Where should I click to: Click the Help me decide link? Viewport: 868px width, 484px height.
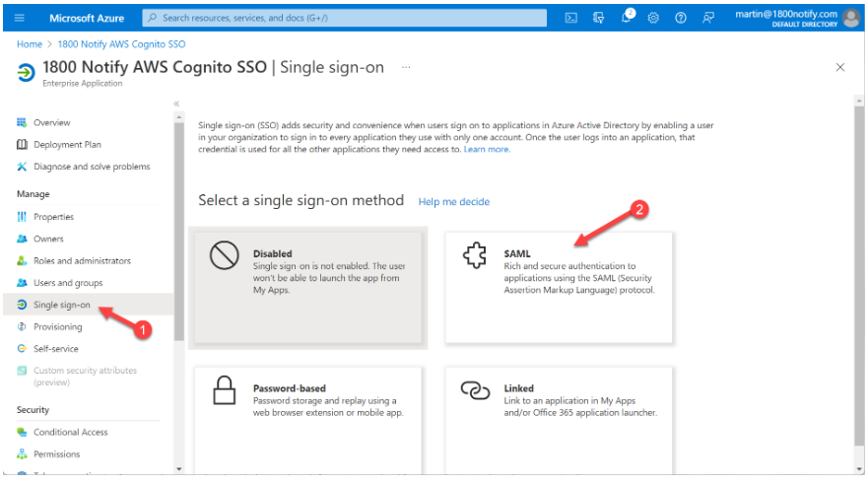pyautogui.click(x=454, y=202)
